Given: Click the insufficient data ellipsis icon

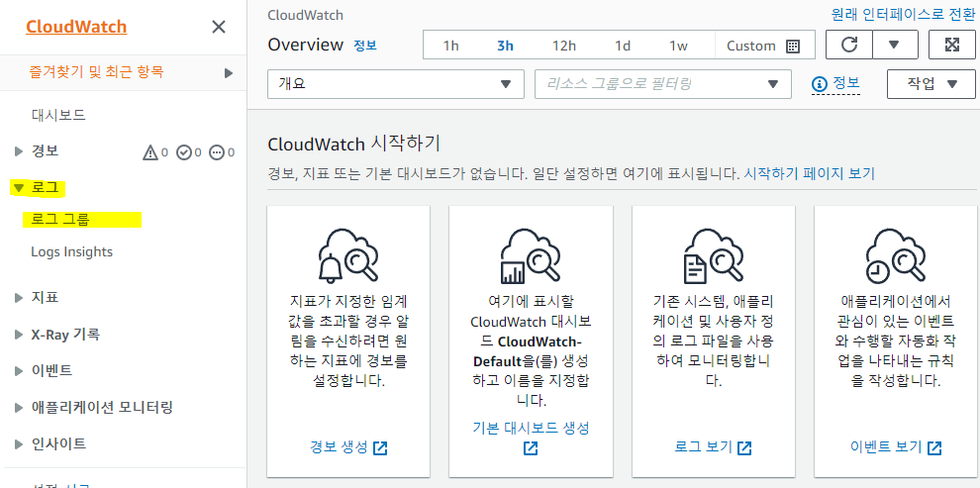Looking at the screenshot, I should coord(217,151).
